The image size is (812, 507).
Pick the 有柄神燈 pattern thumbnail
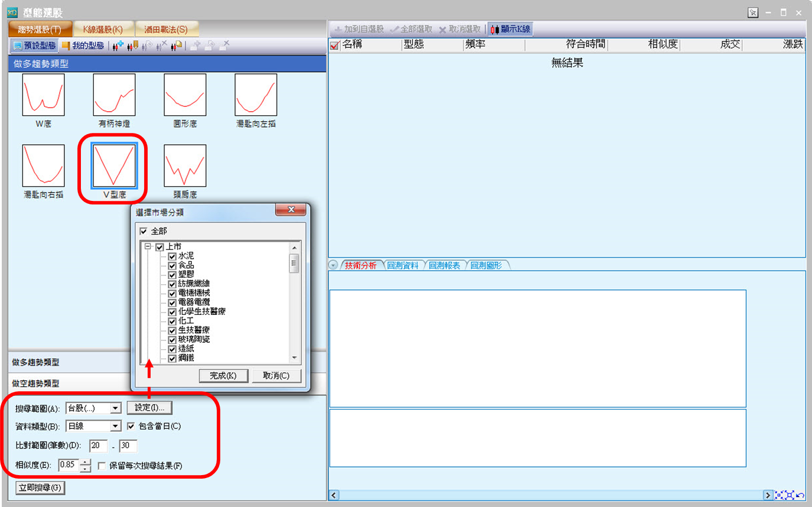click(x=114, y=95)
